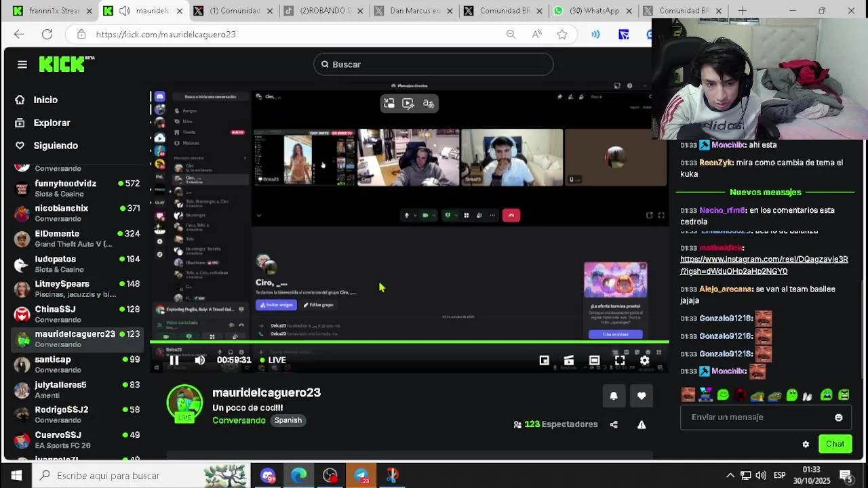Image resolution: width=868 pixels, height=488 pixels.
Task: Open LitneySpears channel in sidebar
Action: [77, 289]
